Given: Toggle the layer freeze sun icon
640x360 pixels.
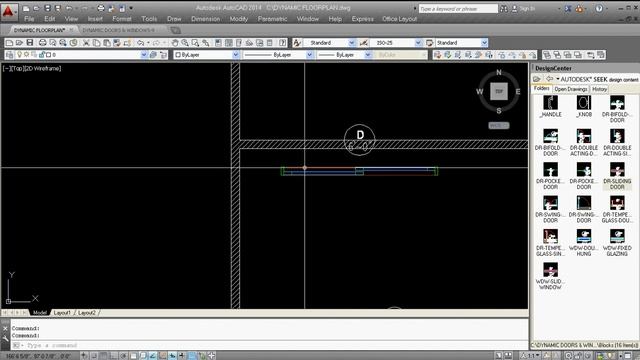Looking at the screenshot, I should coord(27,55).
